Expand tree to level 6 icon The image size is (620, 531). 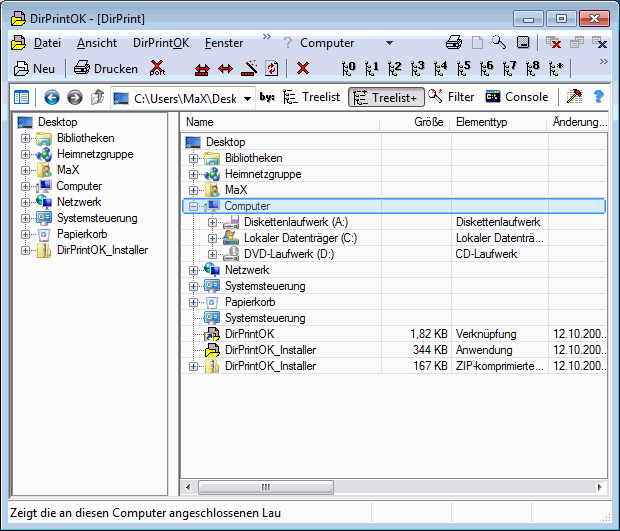coord(486,68)
